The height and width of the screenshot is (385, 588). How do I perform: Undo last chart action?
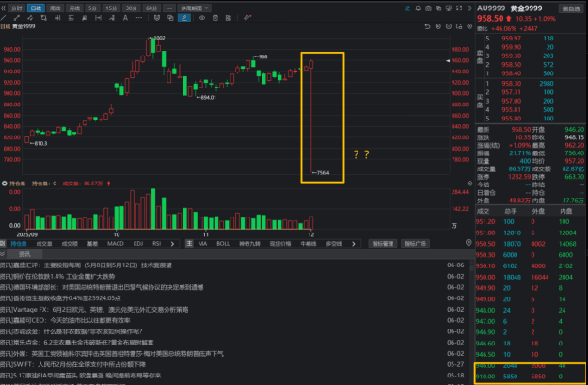(427, 26)
